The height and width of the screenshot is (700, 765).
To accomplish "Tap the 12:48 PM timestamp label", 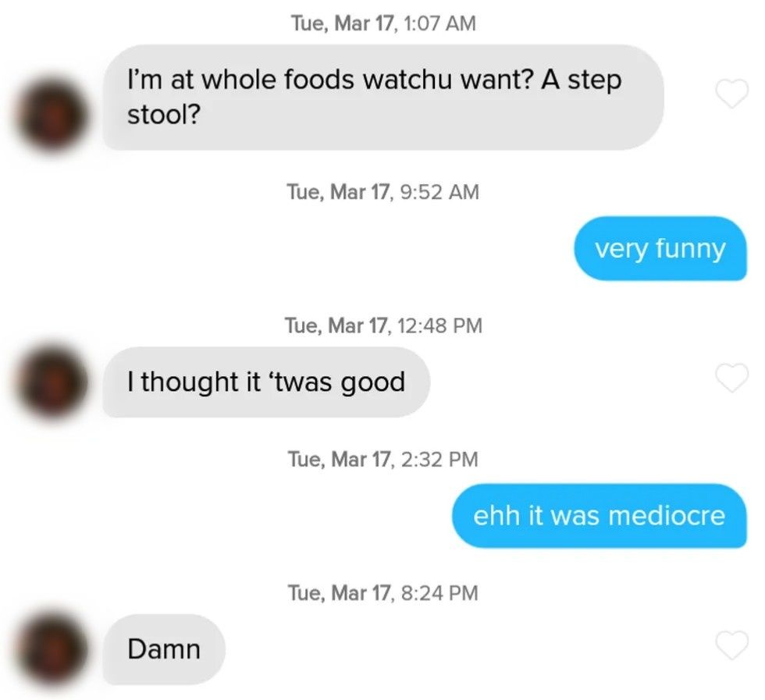I will (x=383, y=325).
